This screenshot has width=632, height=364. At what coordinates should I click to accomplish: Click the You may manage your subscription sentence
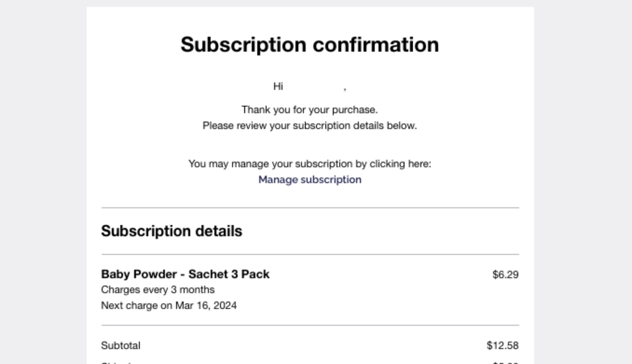click(310, 164)
